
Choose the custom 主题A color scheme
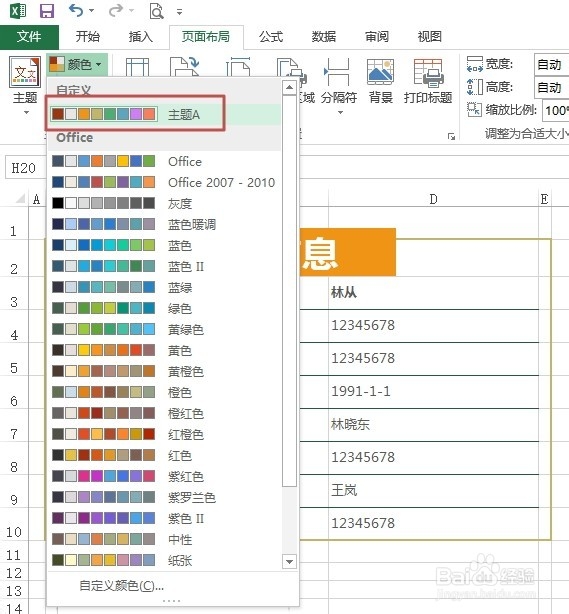tap(164, 114)
